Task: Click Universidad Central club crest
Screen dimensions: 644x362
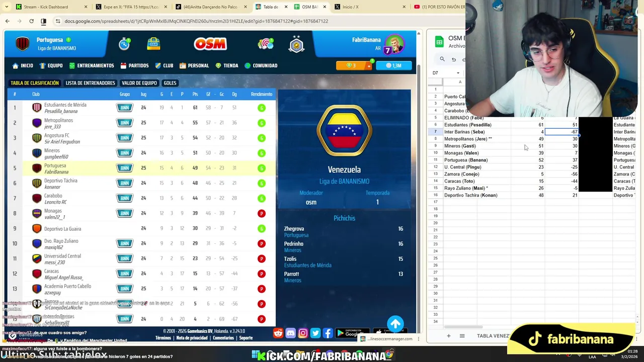Action: click(x=37, y=258)
